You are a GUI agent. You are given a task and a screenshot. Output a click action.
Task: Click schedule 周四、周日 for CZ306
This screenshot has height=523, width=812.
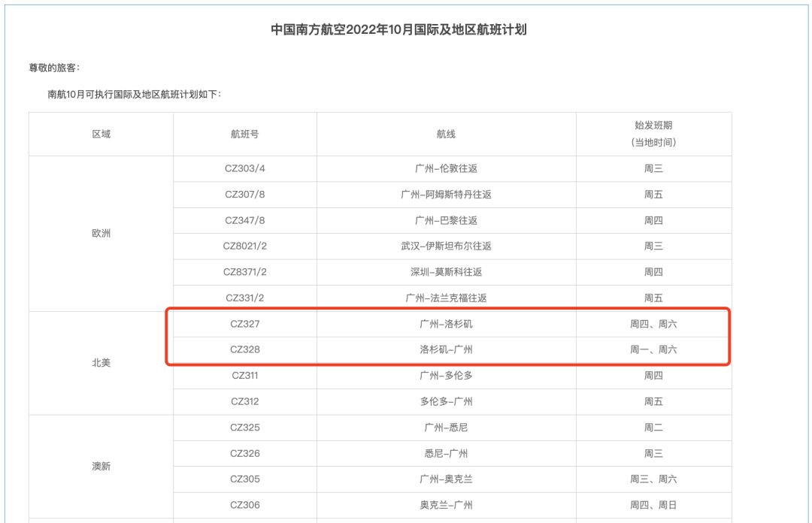tap(653, 505)
